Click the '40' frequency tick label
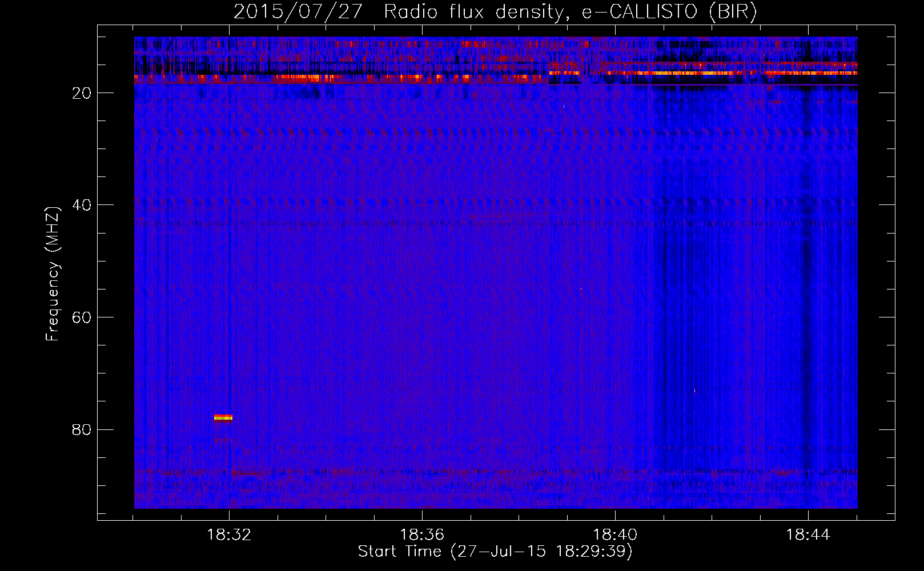Viewport: 924px width, 571px height. [x=82, y=205]
